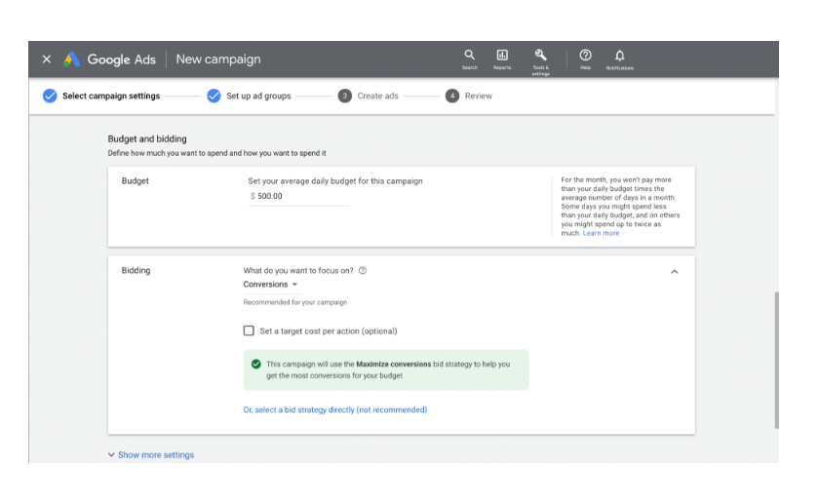Go to Set up ad groups step
Viewport: 819px width, 504px height.
click(250, 96)
